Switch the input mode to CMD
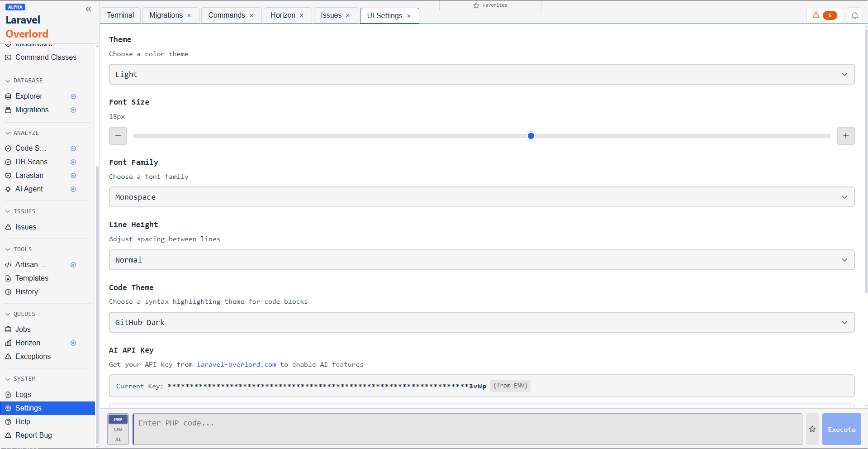Image resolution: width=868 pixels, height=449 pixels. (x=118, y=429)
